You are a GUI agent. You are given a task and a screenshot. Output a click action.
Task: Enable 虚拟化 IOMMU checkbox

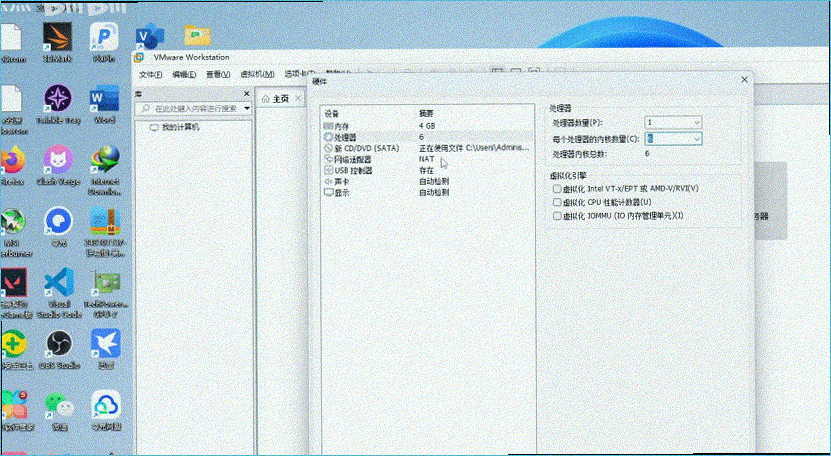pyautogui.click(x=557, y=216)
